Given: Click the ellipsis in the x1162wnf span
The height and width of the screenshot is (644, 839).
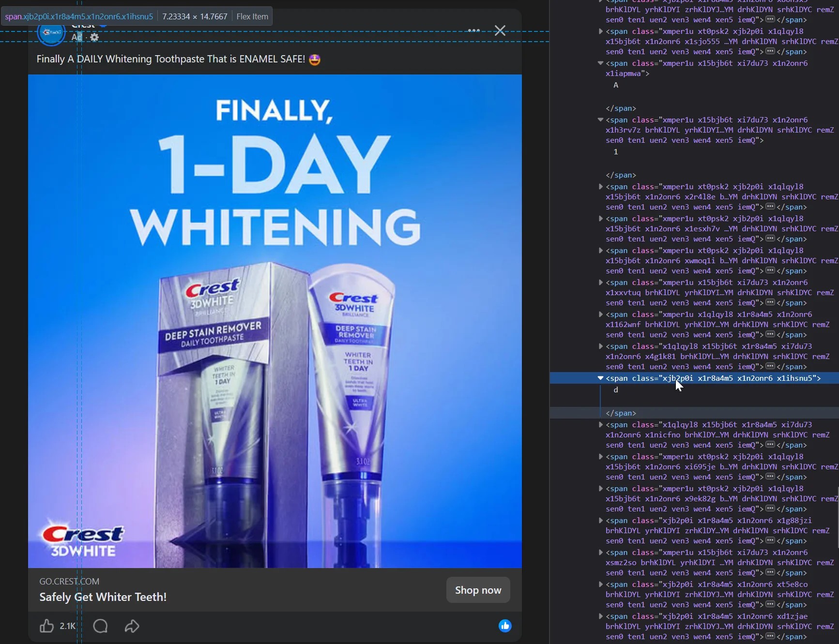Looking at the screenshot, I should [x=770, y=334].
